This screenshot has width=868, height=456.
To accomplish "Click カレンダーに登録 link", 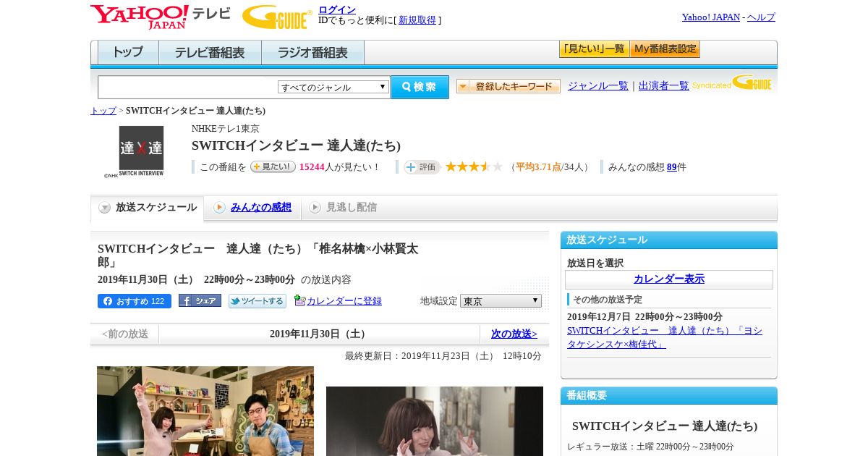I will [344, 301].
